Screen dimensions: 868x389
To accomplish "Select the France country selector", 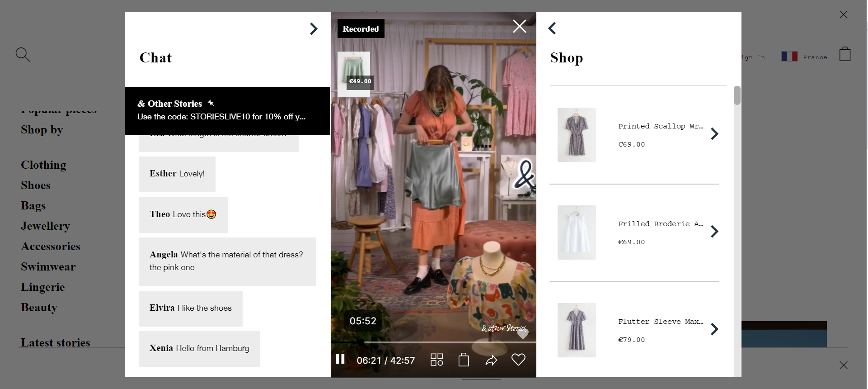I will [804, 57].
